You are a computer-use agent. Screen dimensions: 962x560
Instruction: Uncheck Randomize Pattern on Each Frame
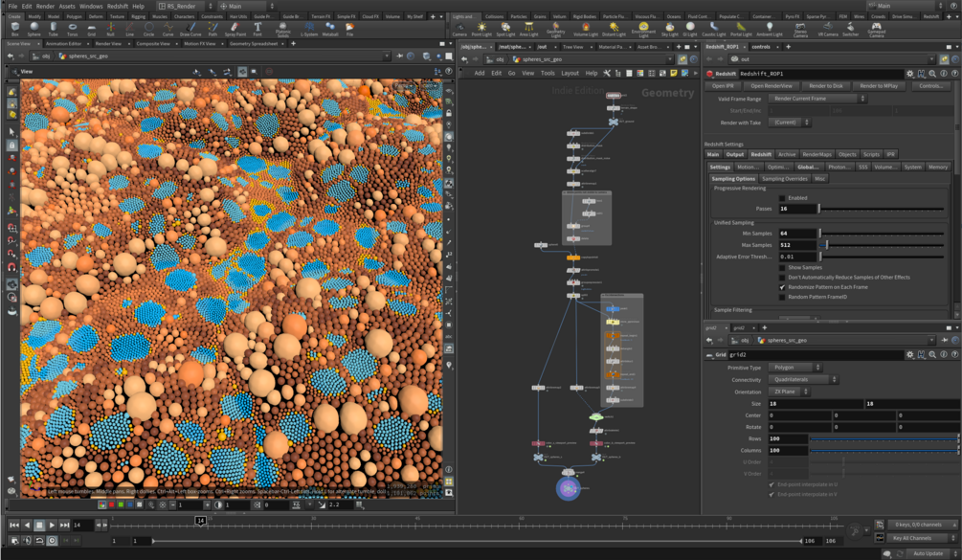pyautogui.click(x=782, y=287)
